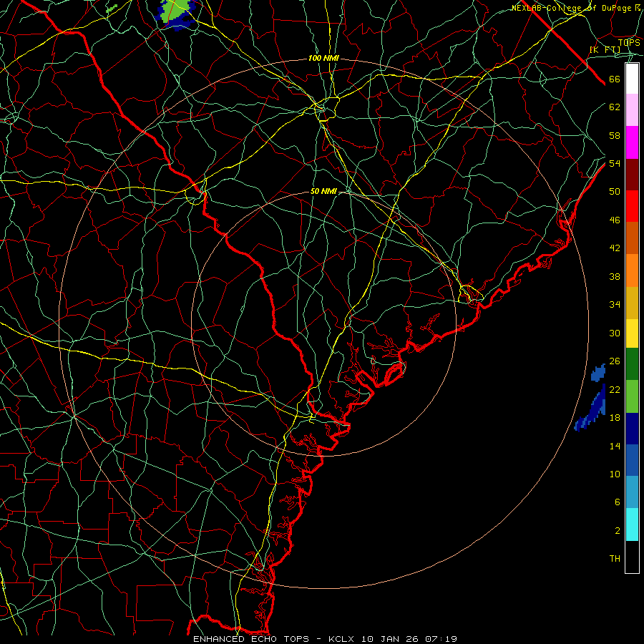
Task: Click the medium blue 18 kft legend swatch
Action: 632,460
